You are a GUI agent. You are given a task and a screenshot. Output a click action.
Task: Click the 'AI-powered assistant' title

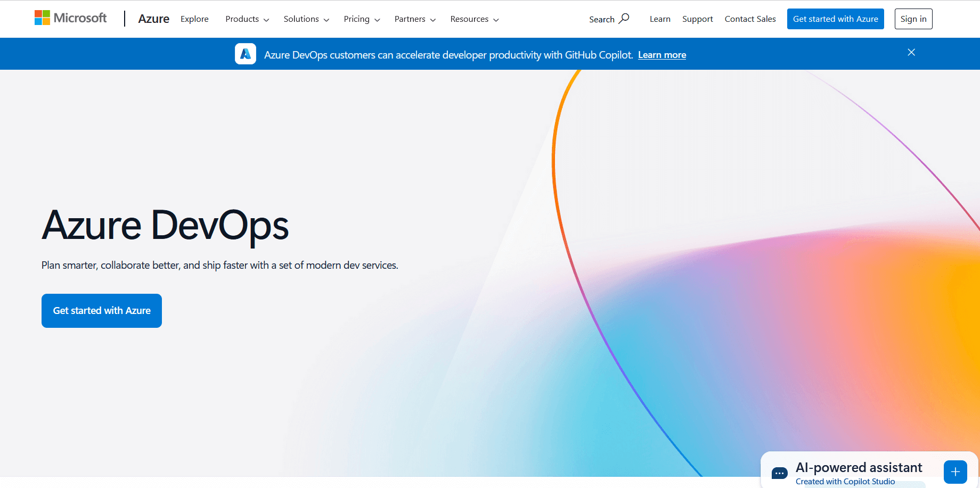tap(859, 467)
